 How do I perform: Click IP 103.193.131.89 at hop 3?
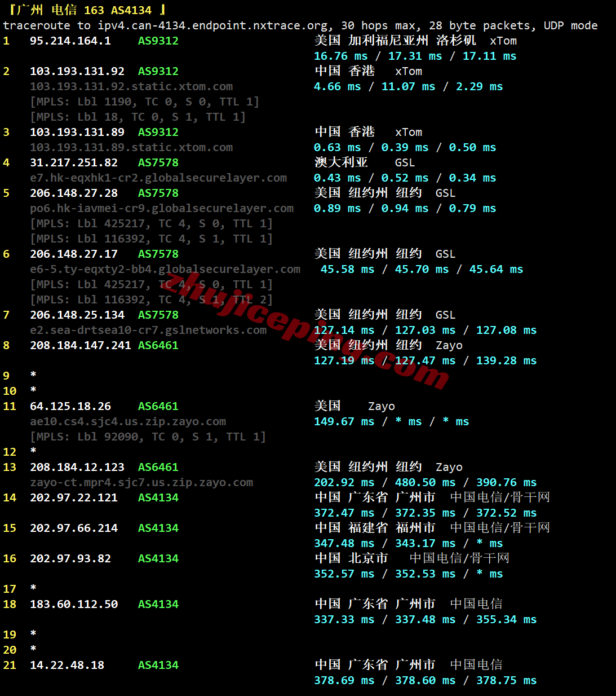pos(77,132)
